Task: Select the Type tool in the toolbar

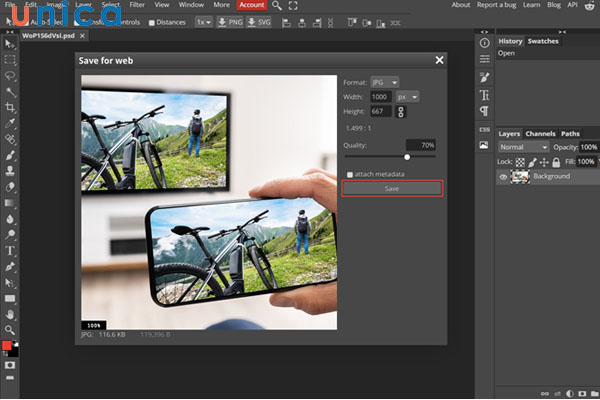Action: point(10,250)
